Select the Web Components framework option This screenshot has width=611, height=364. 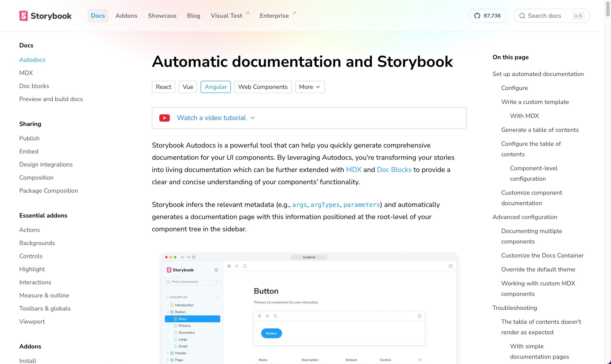click(x=263, y=87)
